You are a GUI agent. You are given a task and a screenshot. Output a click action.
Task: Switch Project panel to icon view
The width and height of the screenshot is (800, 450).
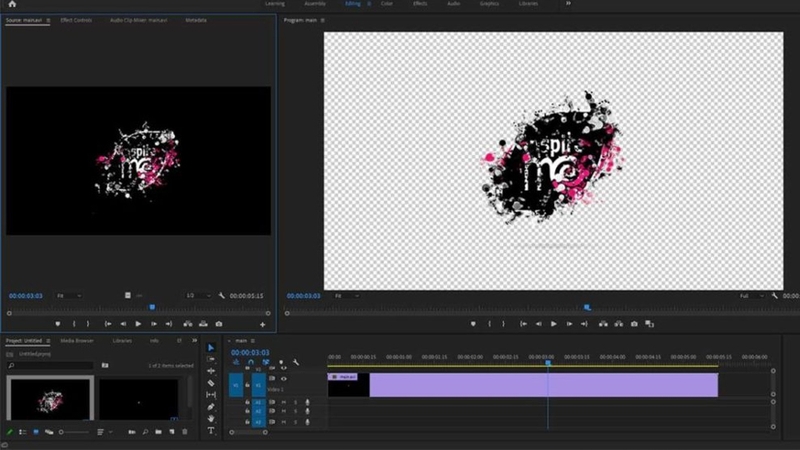click(36, 432)
